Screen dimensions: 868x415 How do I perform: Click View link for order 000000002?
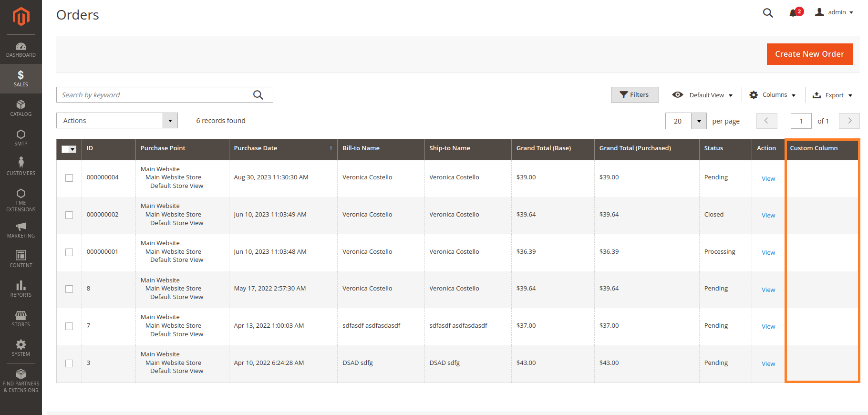coord(768,216)
